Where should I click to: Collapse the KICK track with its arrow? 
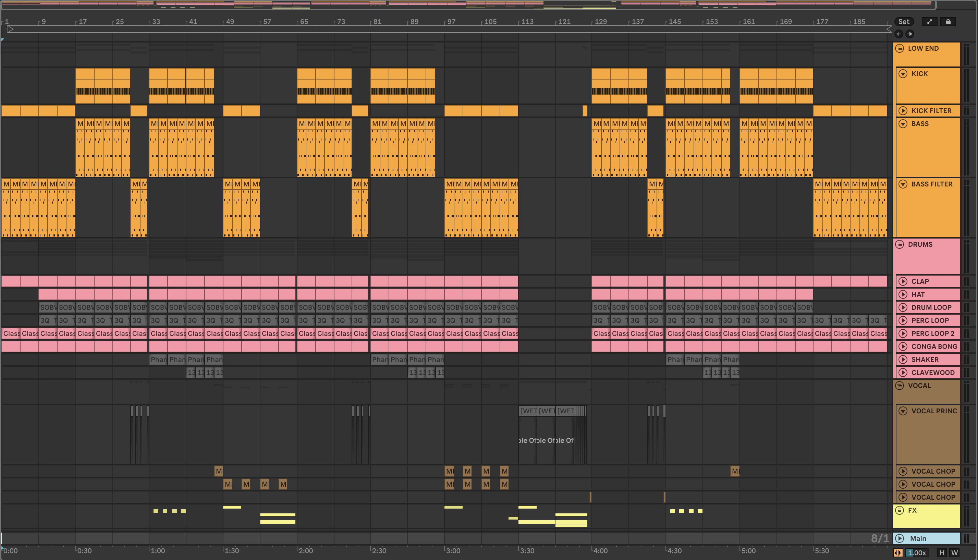pos(903,73)
